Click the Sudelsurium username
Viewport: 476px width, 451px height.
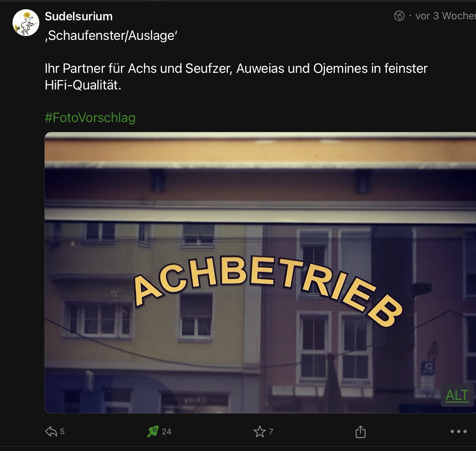coord(79,16)
